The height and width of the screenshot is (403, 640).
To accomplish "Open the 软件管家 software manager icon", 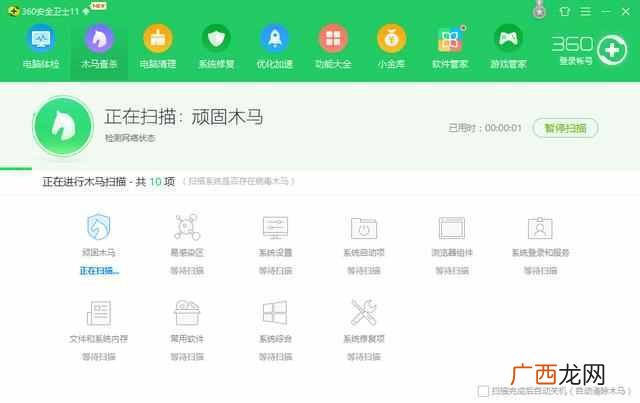I will pyautogui.click(x=450, y=40).
